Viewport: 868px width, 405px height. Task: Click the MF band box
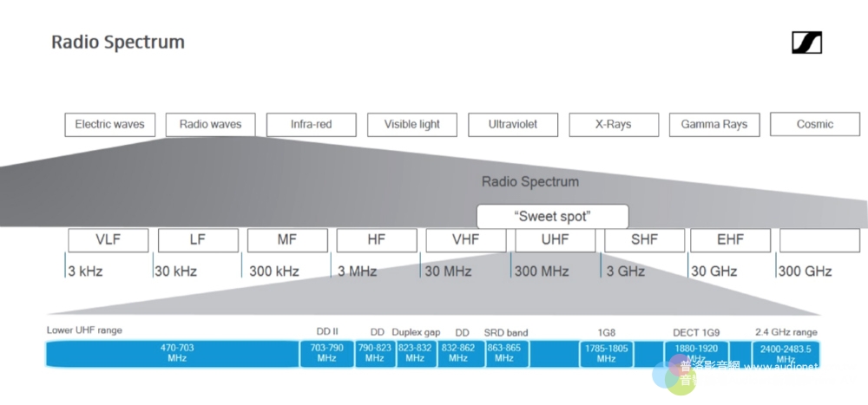click(287, 240)
